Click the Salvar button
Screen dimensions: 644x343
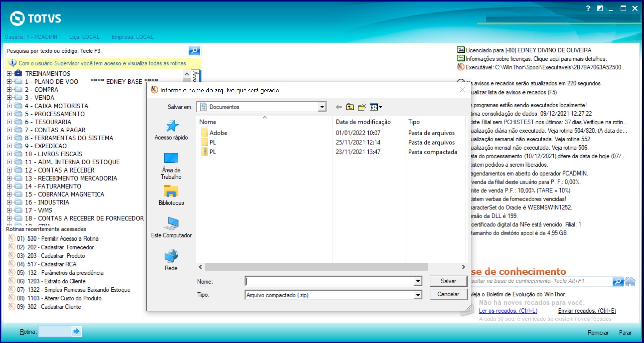click(x=448, y=281)
